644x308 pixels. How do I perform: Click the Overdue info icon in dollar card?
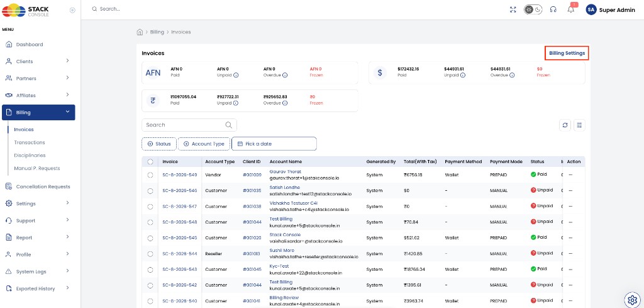click(512, 75)
